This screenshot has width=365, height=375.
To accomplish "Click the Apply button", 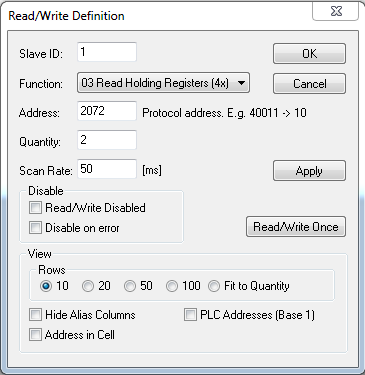I will point(309,171).
